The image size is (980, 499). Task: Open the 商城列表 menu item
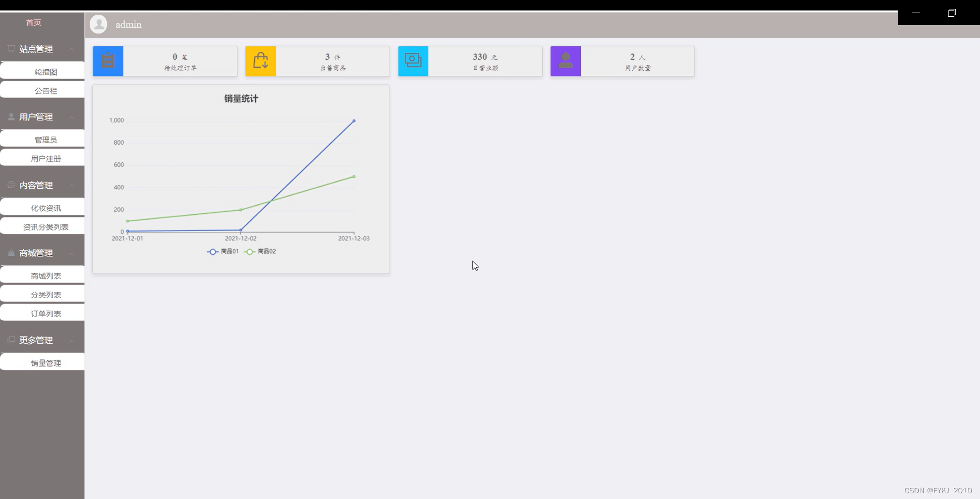tap(42, 275)
